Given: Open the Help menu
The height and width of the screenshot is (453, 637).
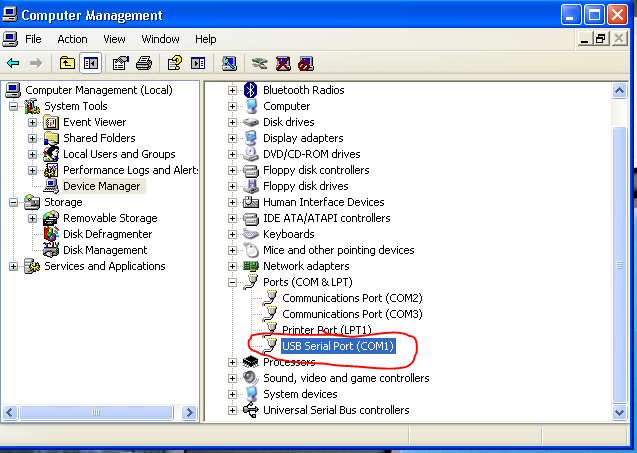Looking at the screenshot, I should [x=206, y=39].
